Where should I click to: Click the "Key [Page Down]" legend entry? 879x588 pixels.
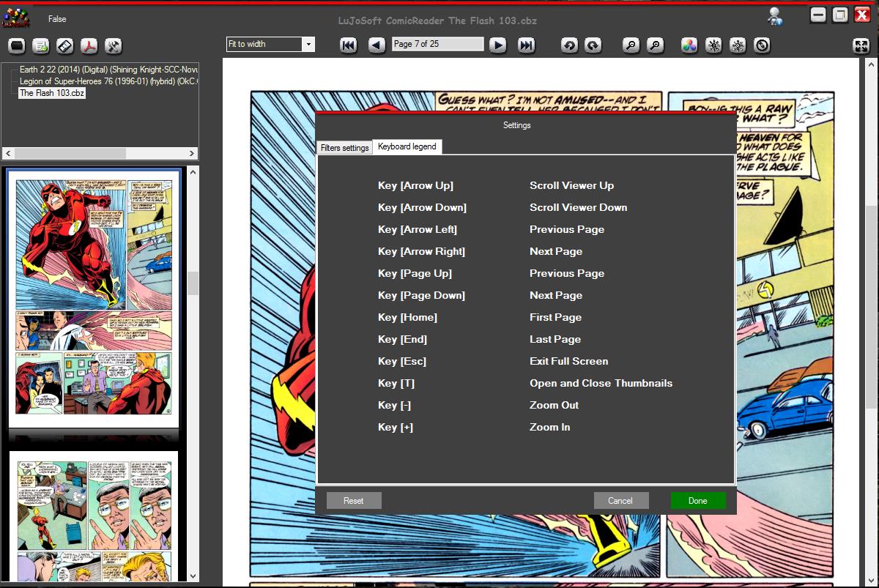(421, 295)
